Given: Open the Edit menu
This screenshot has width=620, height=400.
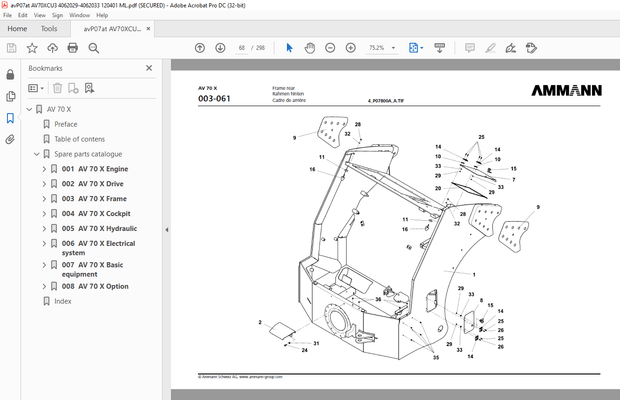Looking at the screenshot, I should (x=23, y=15).
